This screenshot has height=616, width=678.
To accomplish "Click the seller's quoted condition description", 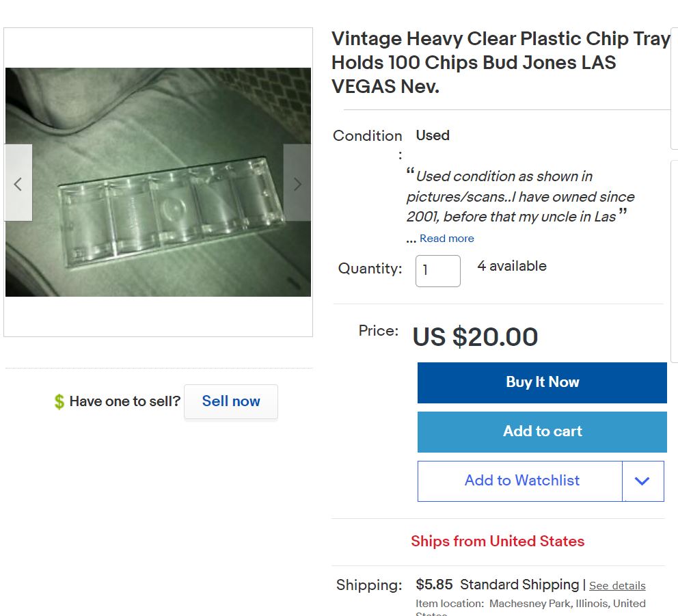I will point(519,197).
